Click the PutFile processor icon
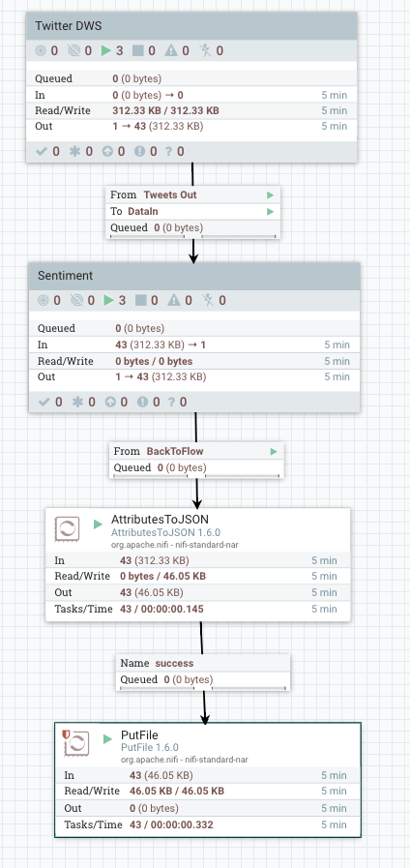This screenshot has width=410, height=868. (77, 743)
